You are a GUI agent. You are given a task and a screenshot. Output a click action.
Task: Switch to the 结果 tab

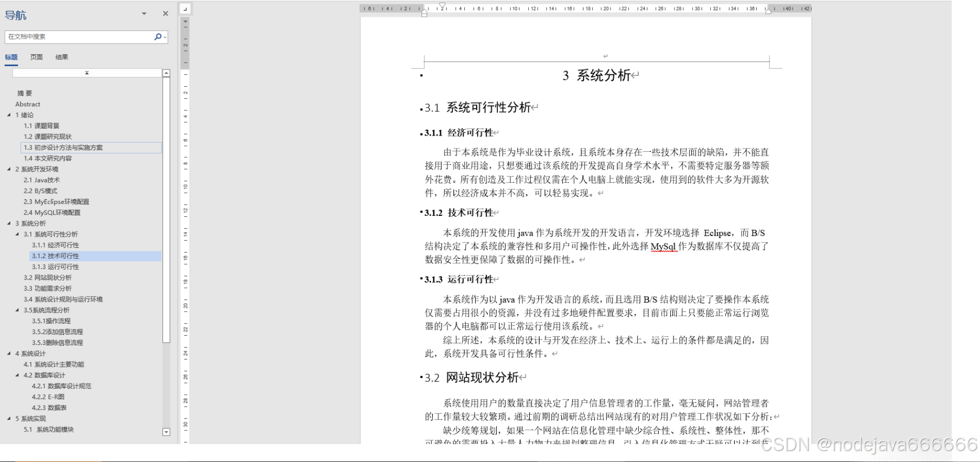(x=62, y=57)
